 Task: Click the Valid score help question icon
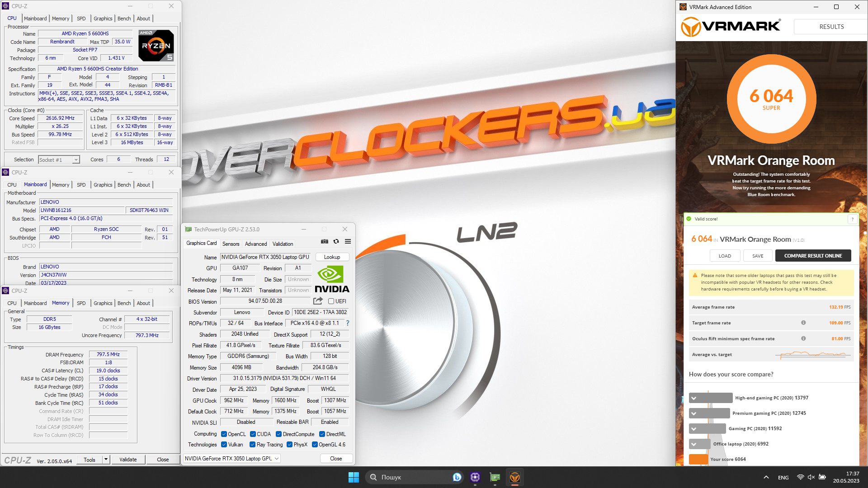(853, 219)
